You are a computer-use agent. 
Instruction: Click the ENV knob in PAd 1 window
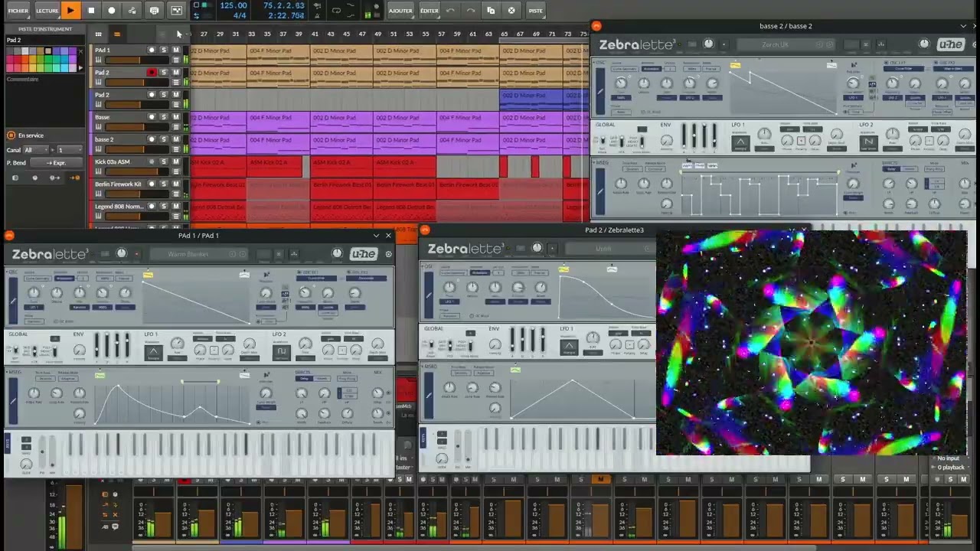click(79, 350)
